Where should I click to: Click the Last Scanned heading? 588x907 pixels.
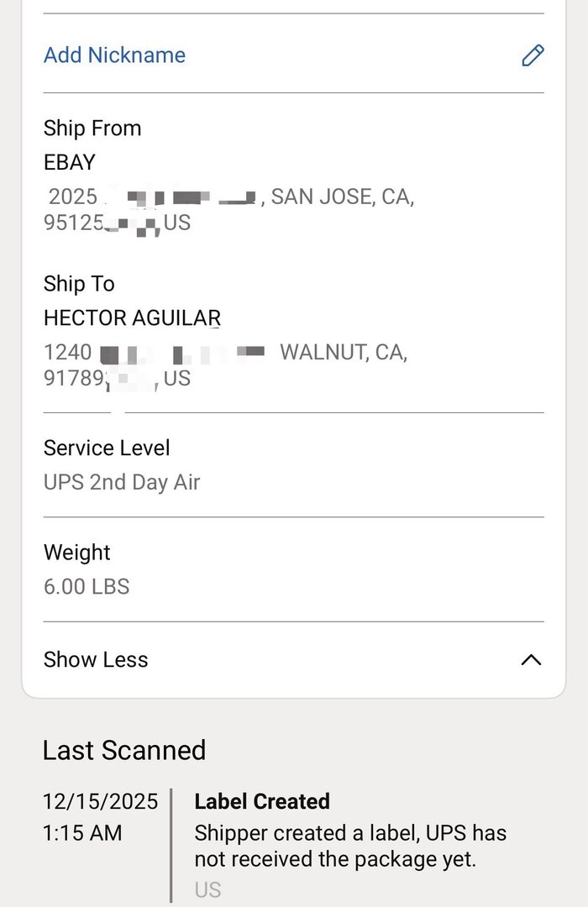[x=125, y=751]
